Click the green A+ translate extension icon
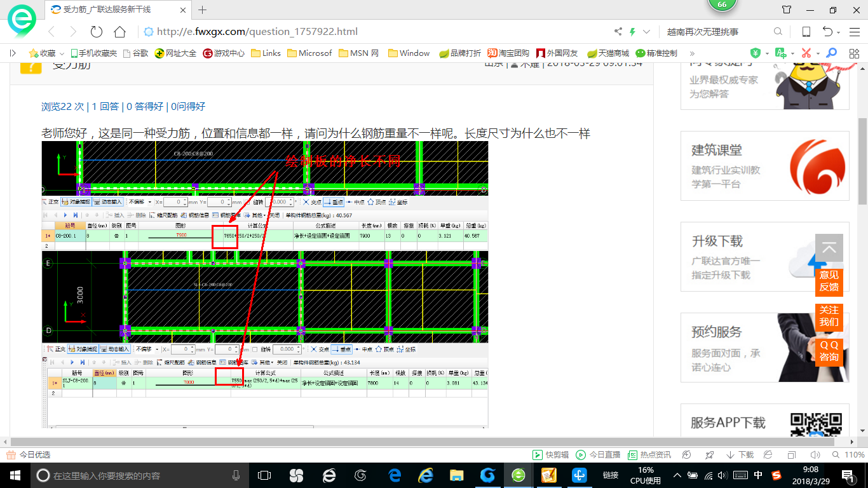The width and height of the screenshot is (868, 488). click(x=781, y=53)
